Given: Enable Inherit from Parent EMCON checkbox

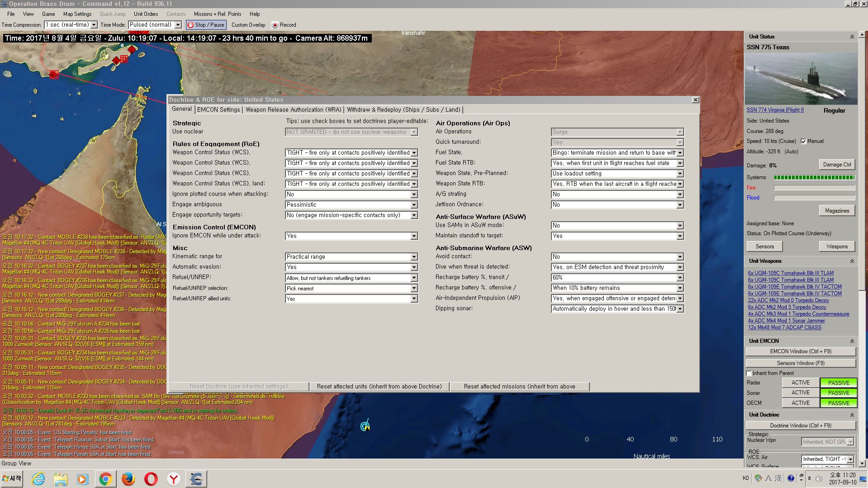Looking at the screenshot, I should pos(749,373).
